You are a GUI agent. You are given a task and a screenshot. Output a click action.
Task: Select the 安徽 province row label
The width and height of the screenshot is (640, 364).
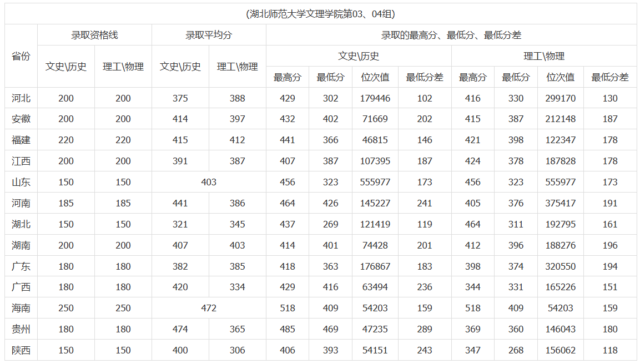pos(21,119)
